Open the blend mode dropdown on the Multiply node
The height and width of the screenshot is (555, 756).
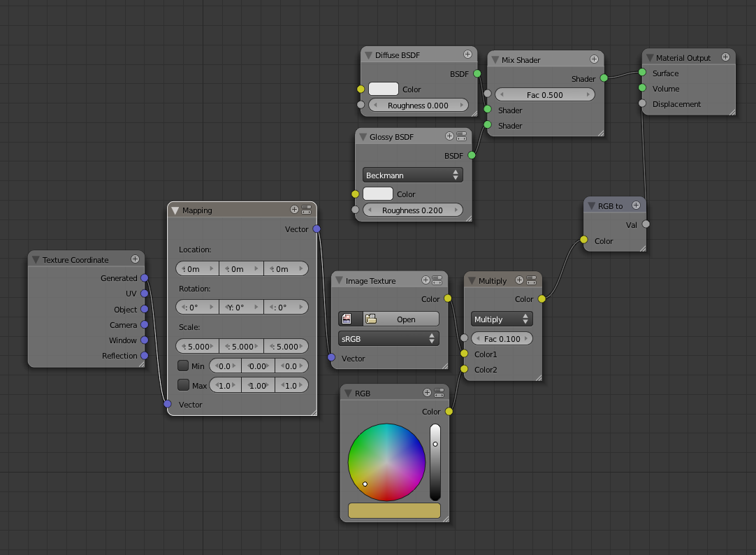501,319
